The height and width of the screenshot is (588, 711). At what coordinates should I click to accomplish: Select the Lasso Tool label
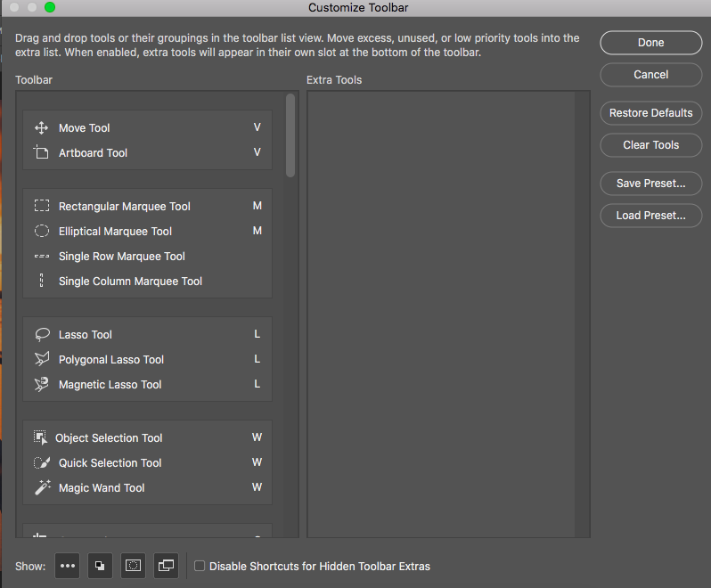[86, 335]
